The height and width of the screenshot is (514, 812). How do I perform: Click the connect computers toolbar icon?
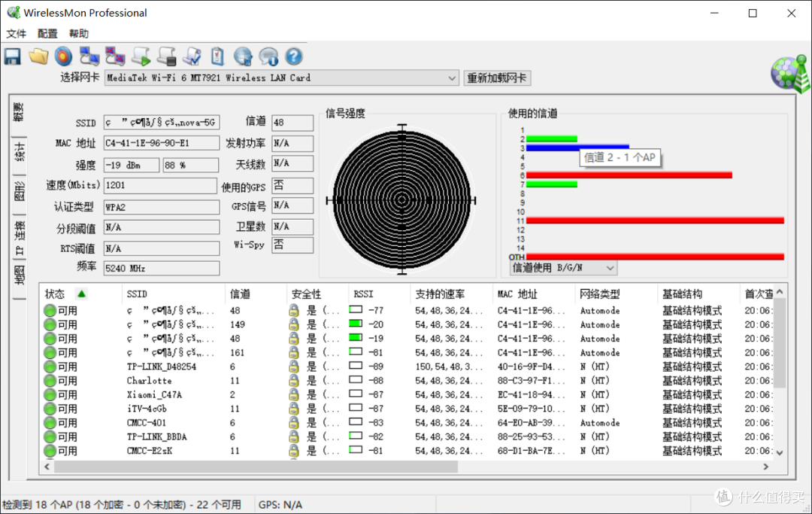[x=89, y=56]
